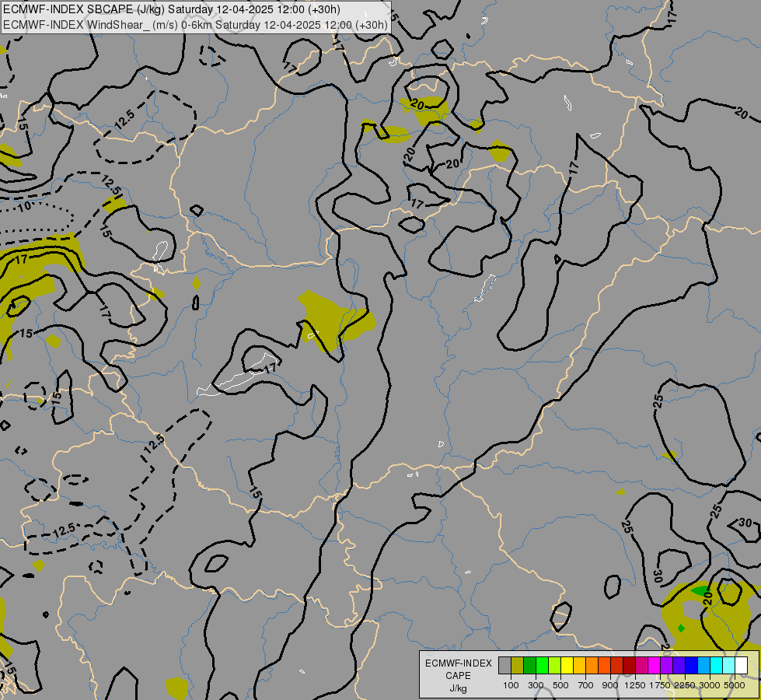
Task: Click the J/kg unit label in the legend
Action: [458, 688]
